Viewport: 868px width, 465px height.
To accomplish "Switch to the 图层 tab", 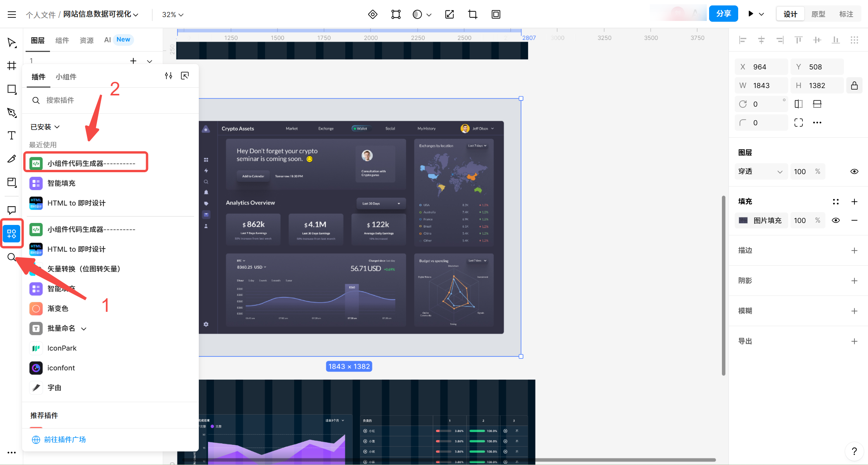I will tap(38, 40).
